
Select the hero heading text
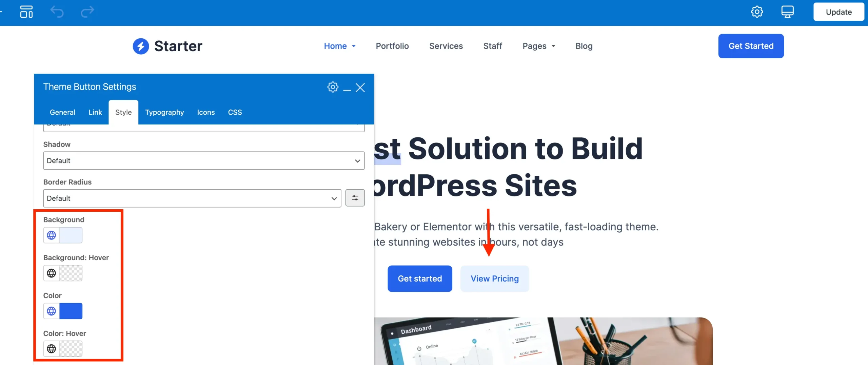pyautogui.click(x=508, y=167)
